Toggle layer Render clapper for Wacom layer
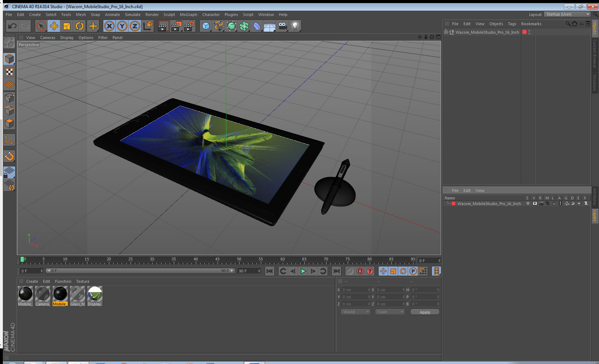The image size is (599, 364). click(541, 204)
